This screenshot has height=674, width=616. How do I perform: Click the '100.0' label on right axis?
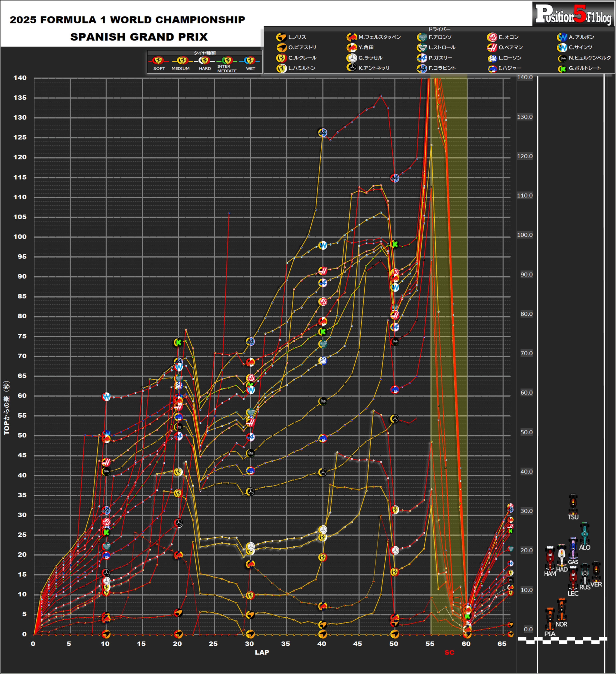click(x=525, y=235)
